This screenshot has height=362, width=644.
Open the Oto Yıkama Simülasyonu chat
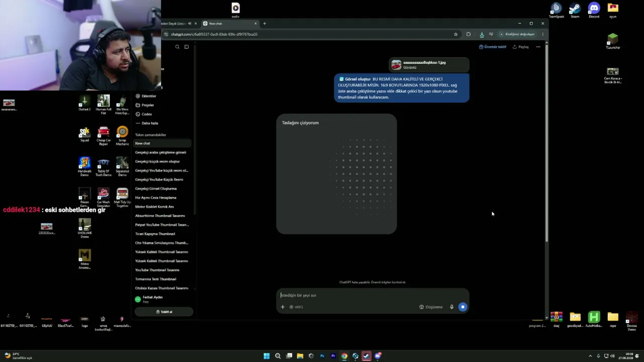[162, 243]
